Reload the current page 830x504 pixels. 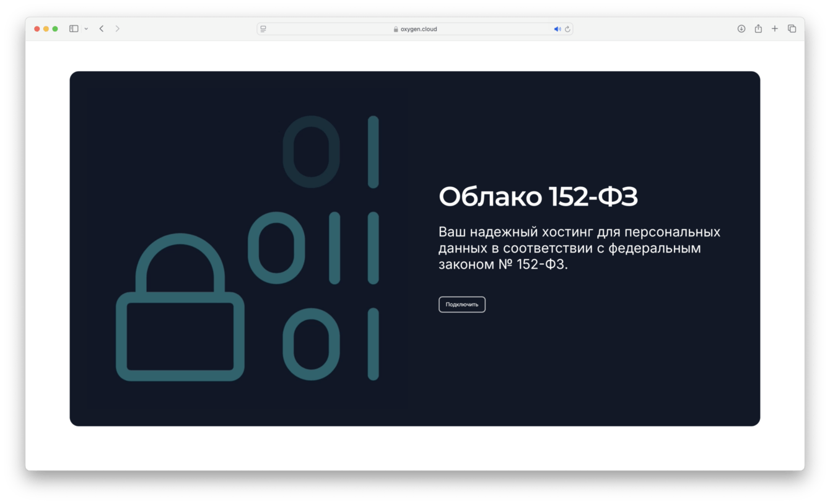coord(567,29)
